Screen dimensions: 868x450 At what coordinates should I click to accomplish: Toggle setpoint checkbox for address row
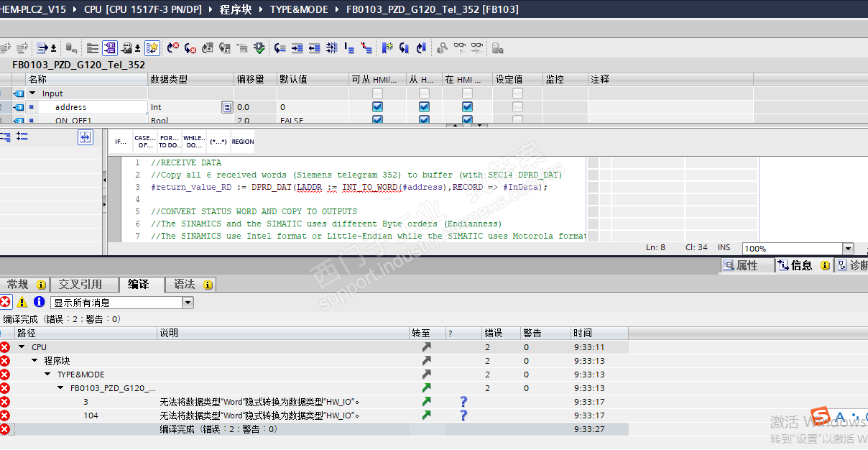point(517,107)
